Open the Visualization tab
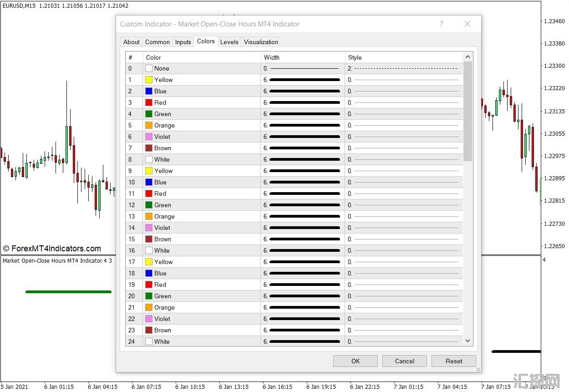The height and width of the screenshot is (392, 569). [x=261, y=42]
